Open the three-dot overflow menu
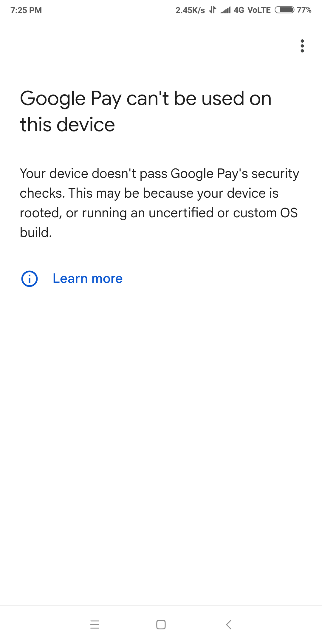322x644 pixels. [x=302, y=46]
